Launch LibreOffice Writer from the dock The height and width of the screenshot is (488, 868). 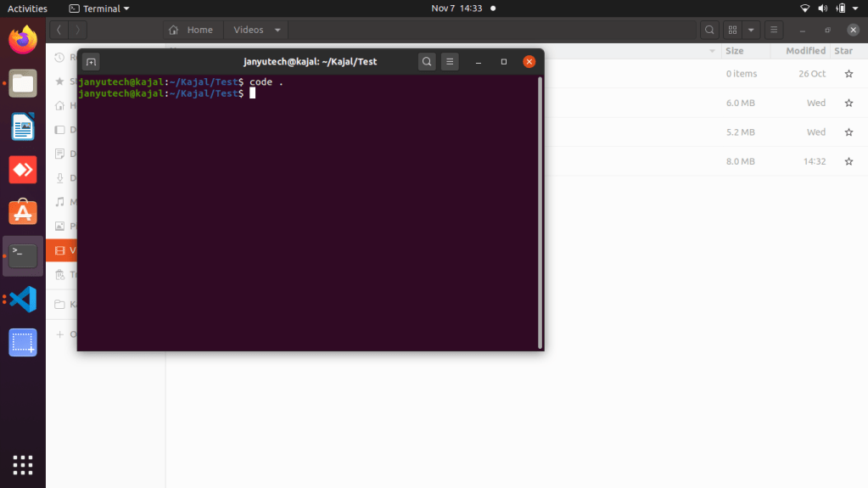pyautogui.click(x=23, y=126)
